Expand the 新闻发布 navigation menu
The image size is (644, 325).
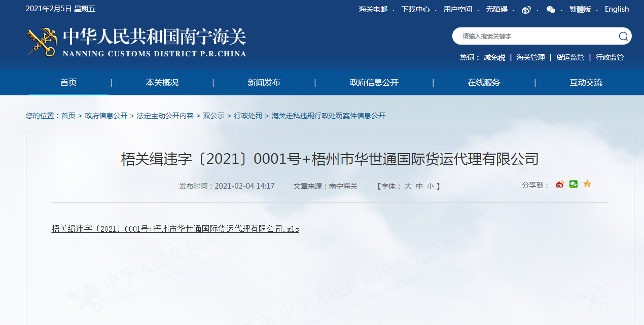point(264,83)
